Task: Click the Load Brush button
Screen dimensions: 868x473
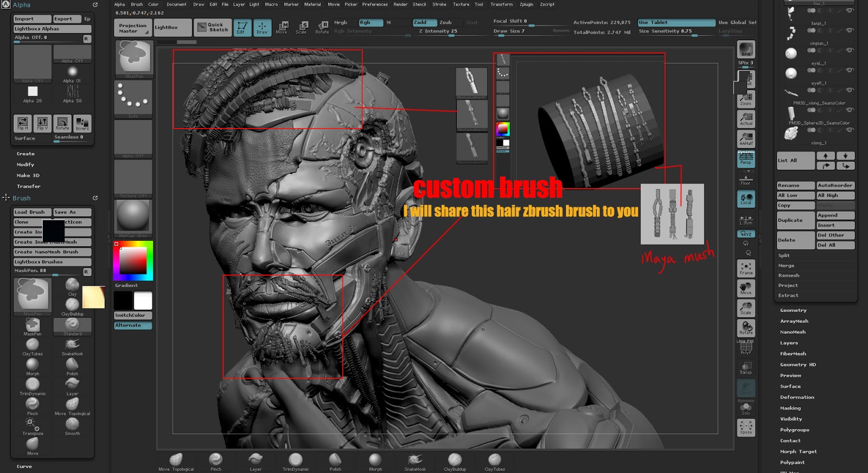Action: coord(32,212)
